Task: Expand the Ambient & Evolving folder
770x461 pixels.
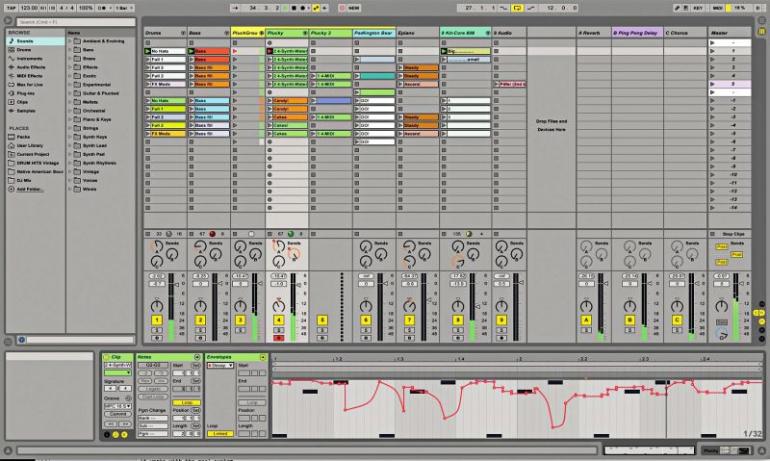Action: [70, 41]
